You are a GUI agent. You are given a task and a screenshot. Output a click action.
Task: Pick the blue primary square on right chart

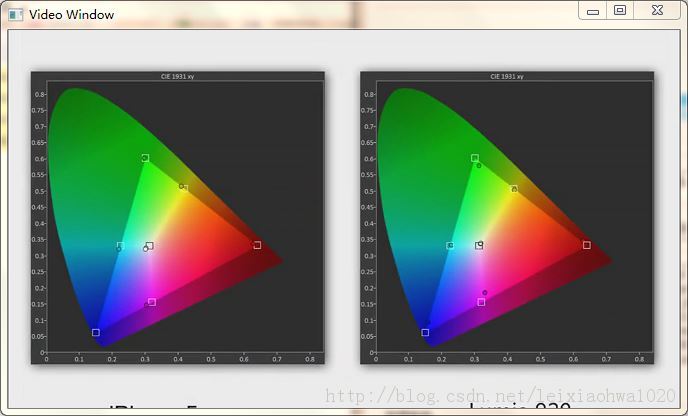425,332
